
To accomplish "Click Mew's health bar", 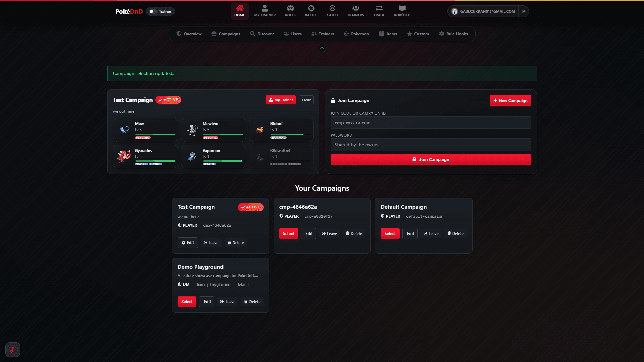I will tap(155, 135).
